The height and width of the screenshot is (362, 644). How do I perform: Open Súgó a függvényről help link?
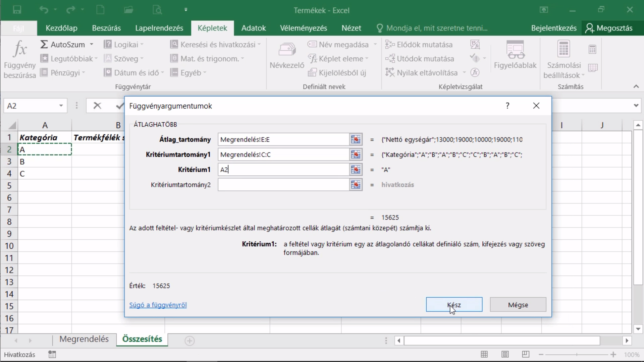158,305
